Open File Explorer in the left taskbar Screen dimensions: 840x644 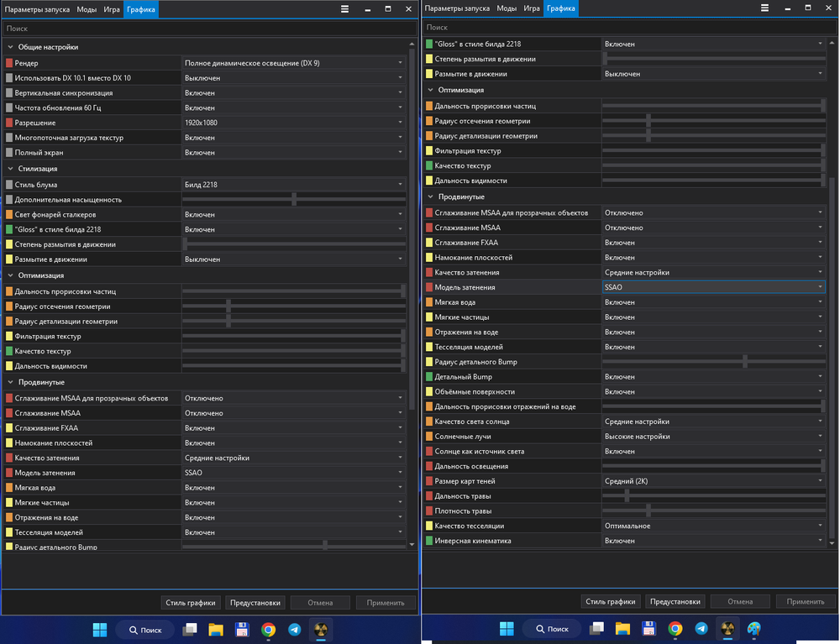point(215,629)
